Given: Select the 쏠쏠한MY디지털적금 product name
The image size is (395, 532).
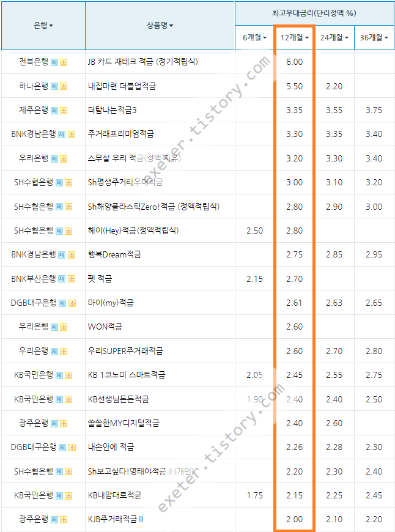Looking at the screenshot, I should [124, 423].
